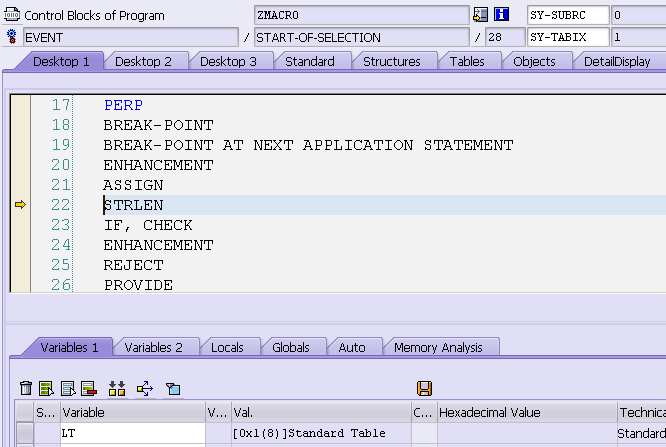Open the DetailDisplay tab
This screenshot has width=666, height=447.
(617, 62)
